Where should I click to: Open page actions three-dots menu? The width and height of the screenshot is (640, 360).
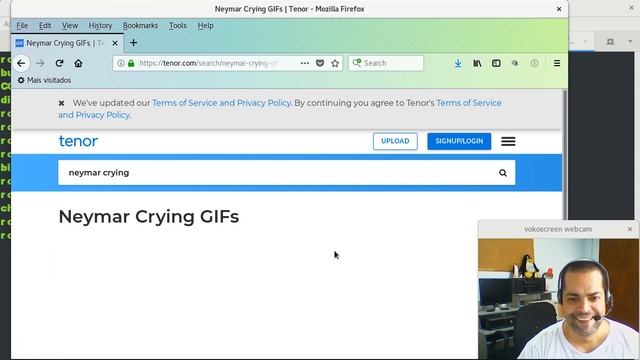tap(304, 63)
